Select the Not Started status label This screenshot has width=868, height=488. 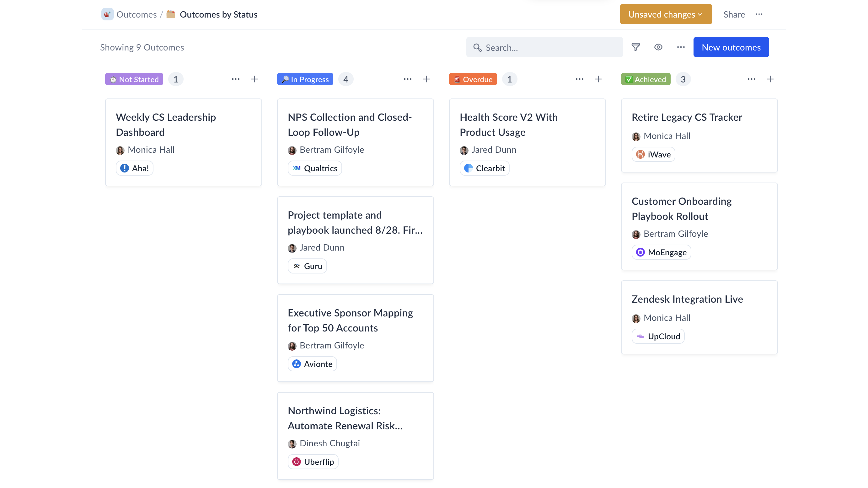coord(134,79)
